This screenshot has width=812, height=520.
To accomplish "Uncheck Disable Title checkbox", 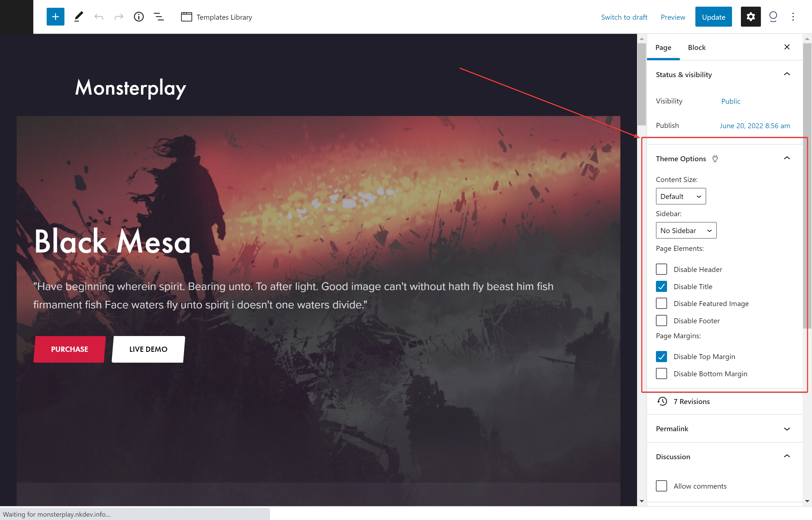I will click(661, 286).
